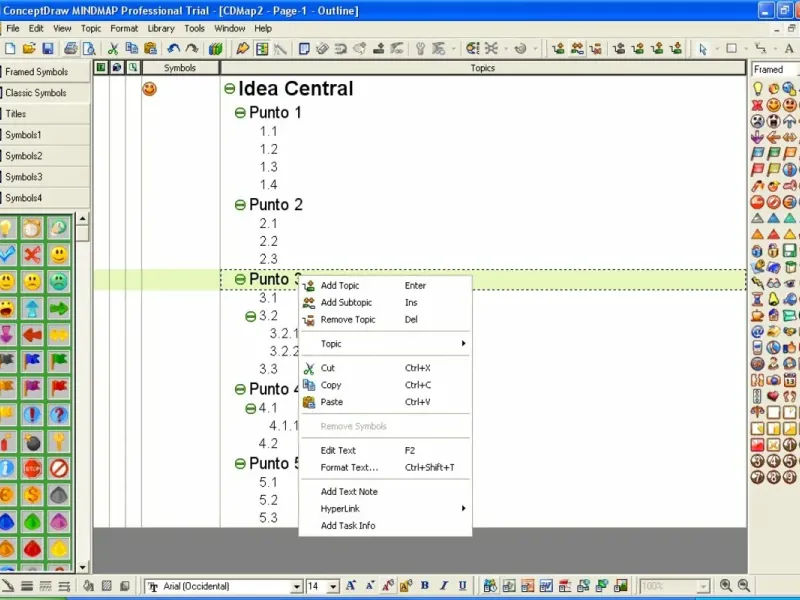Image resolution: width=800 pixels, height=600 pixels.
Task: Open the Classic Symbols library
Action: click(45, 93)
